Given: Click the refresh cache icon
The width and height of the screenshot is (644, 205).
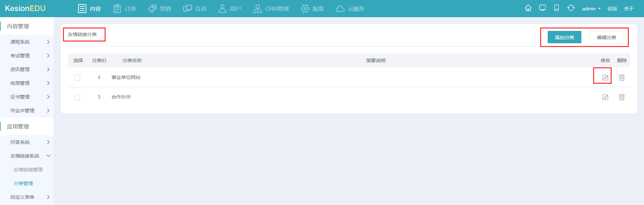Looking at the screenshot, I should 571,8.
